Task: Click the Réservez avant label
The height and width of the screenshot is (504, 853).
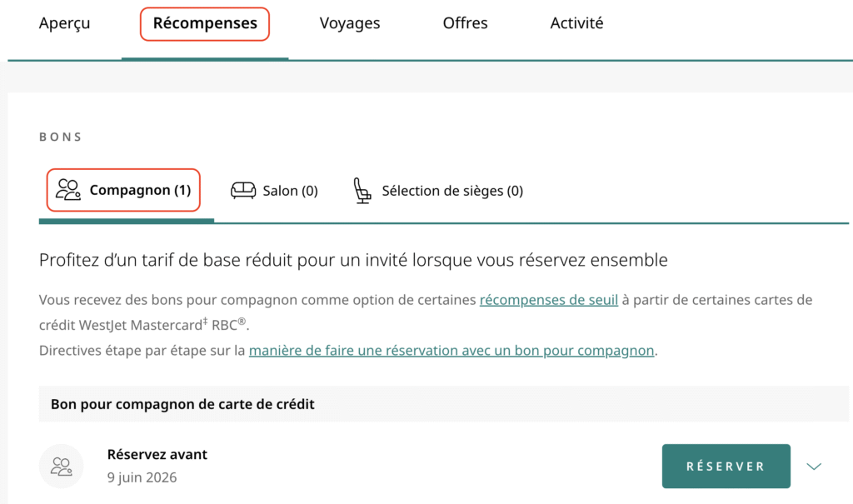Action: 157,454
